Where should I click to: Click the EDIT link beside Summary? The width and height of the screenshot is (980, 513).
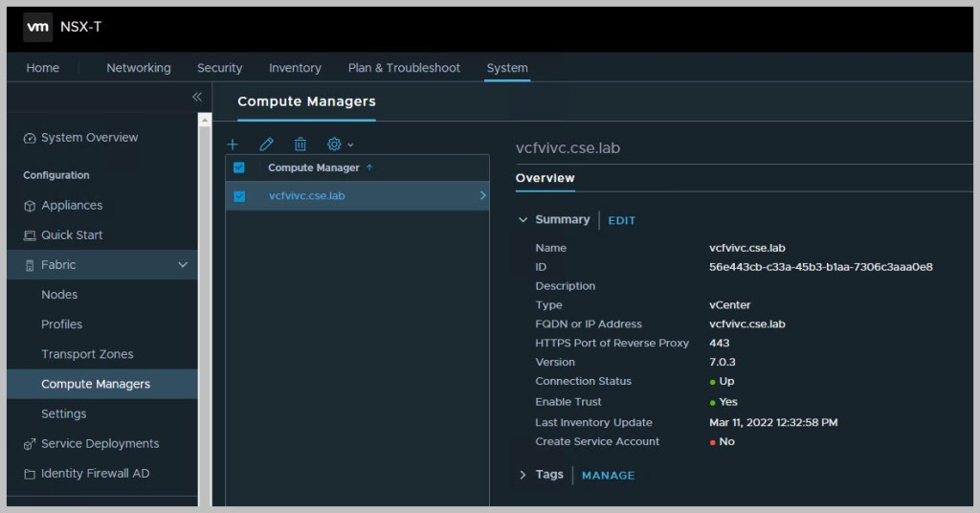[x=621, y=220]
